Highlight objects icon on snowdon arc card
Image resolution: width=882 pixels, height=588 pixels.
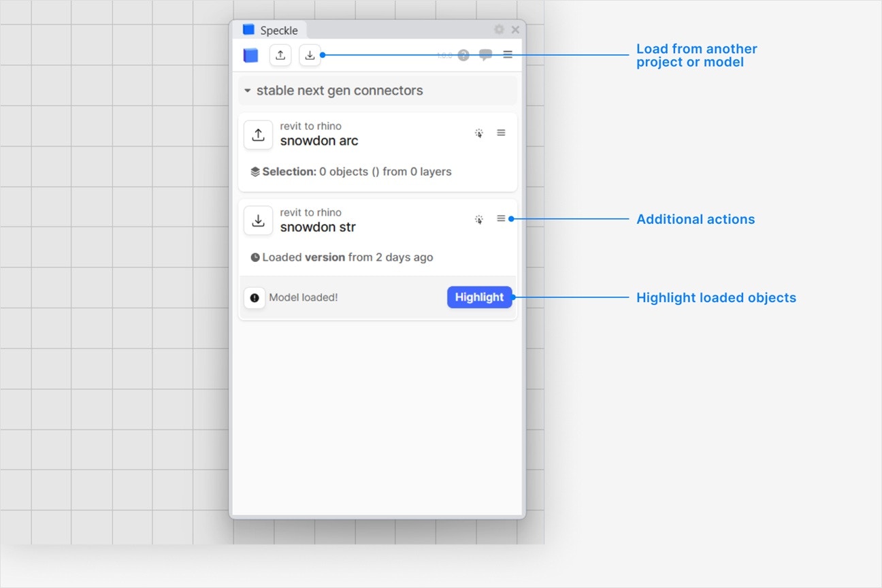(479, 133)
